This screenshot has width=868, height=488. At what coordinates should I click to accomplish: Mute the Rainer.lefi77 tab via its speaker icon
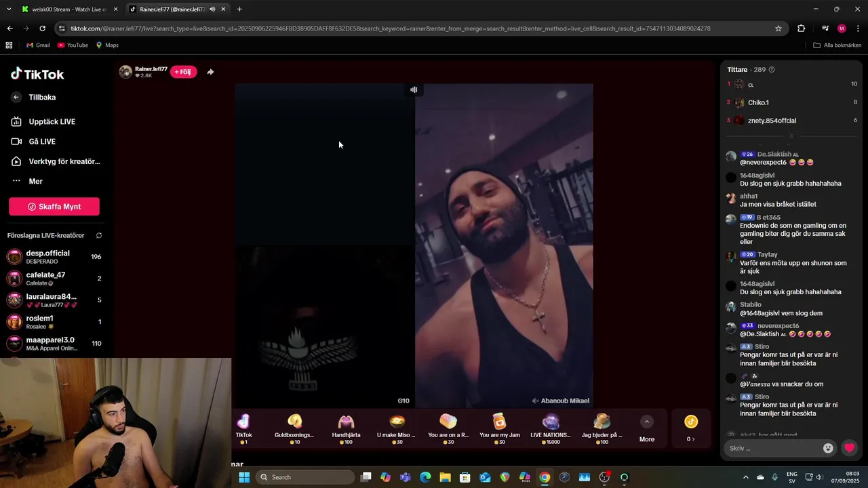[212, 9]
